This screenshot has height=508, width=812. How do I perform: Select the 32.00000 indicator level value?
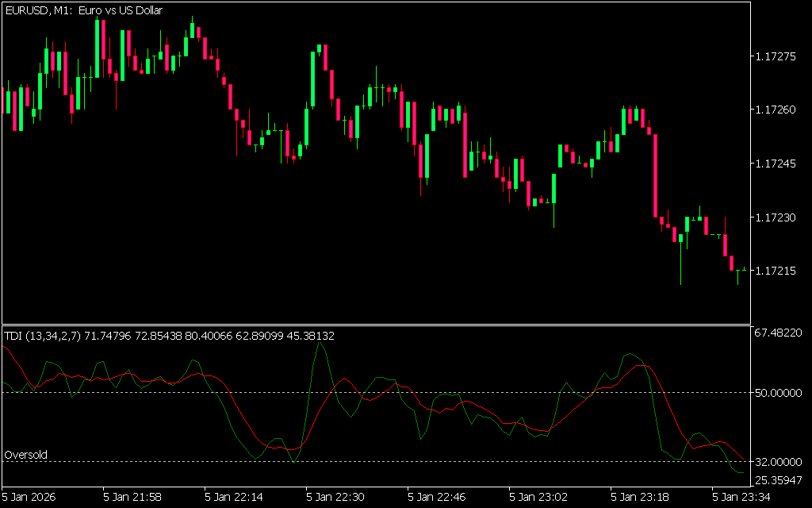[778, 462]
